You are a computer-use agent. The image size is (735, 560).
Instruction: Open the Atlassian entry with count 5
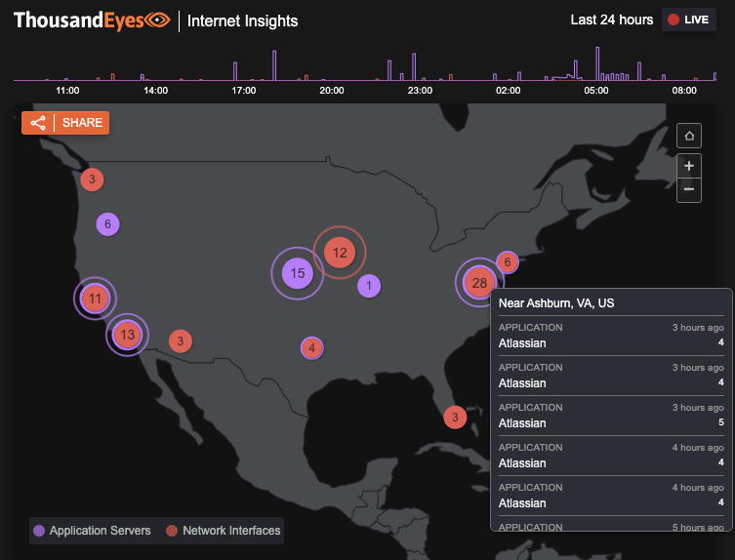click(x=611, y=416)
